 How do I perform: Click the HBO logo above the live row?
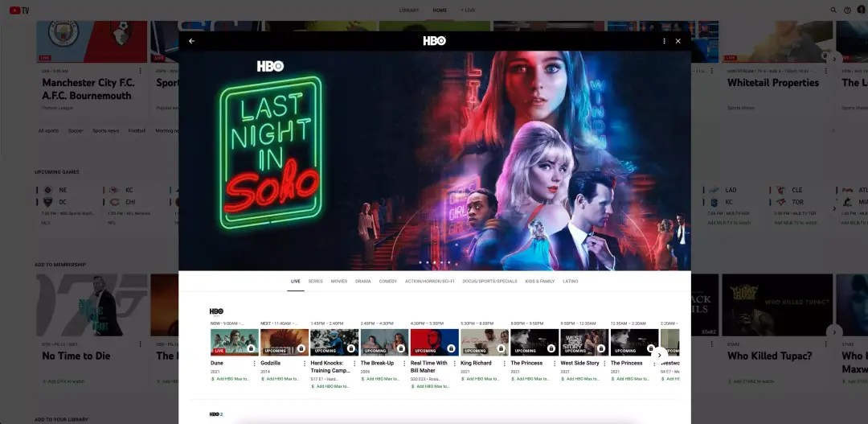216,311
